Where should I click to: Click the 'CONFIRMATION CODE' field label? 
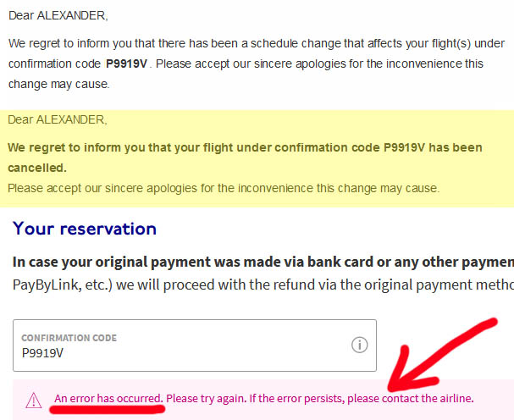pyautogui.click(x=69, y=338)
